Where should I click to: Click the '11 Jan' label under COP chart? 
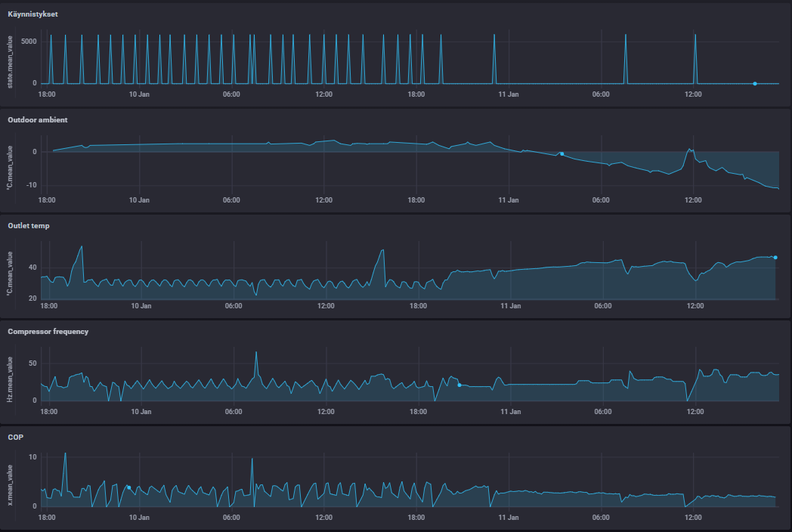pyautogui.click(x=510, y=518)
